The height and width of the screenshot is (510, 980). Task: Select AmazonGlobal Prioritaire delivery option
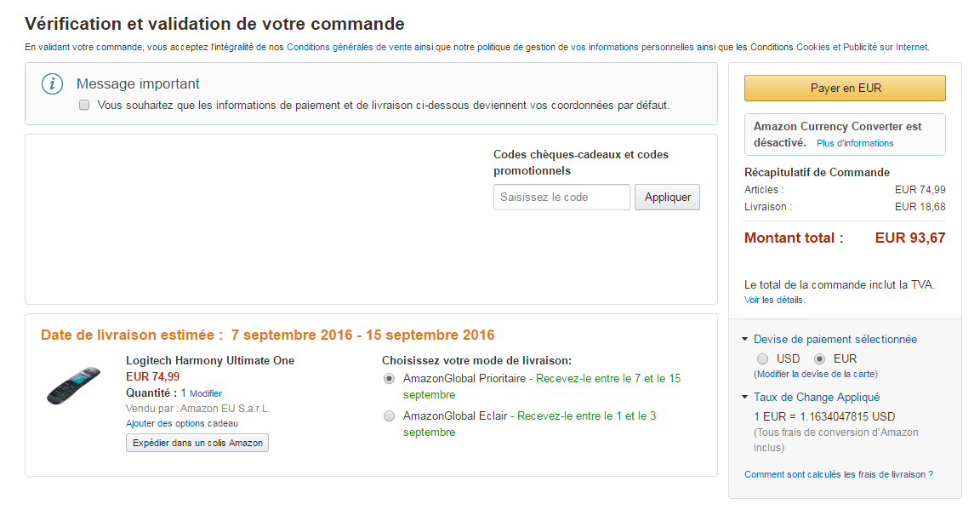point(390,378)
